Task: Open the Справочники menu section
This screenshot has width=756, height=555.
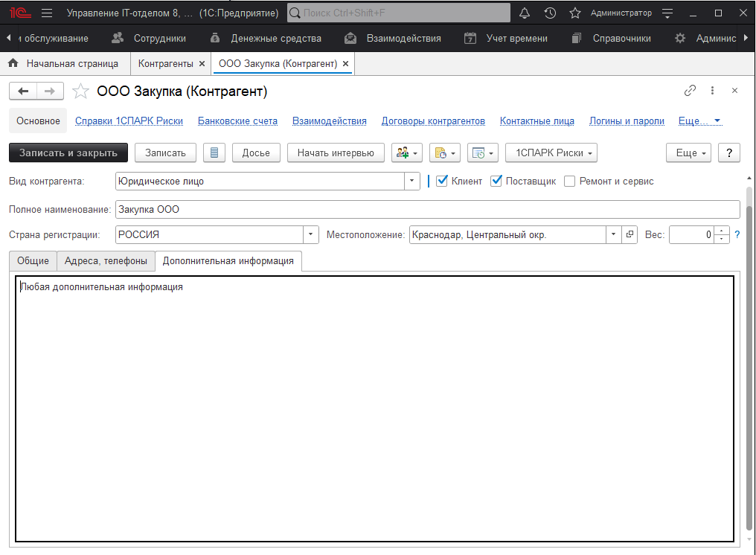Action: coord(611,38)
